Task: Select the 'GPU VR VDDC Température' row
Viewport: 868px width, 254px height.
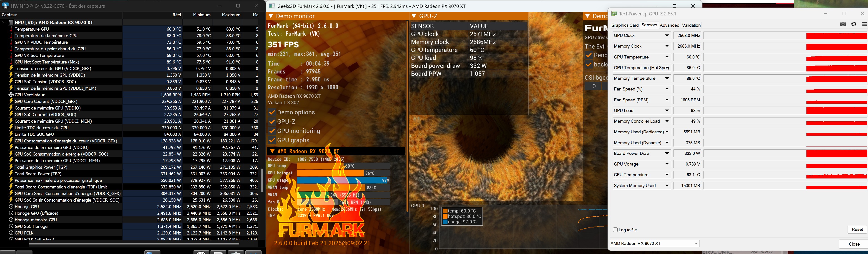Action: click(129, 42)
